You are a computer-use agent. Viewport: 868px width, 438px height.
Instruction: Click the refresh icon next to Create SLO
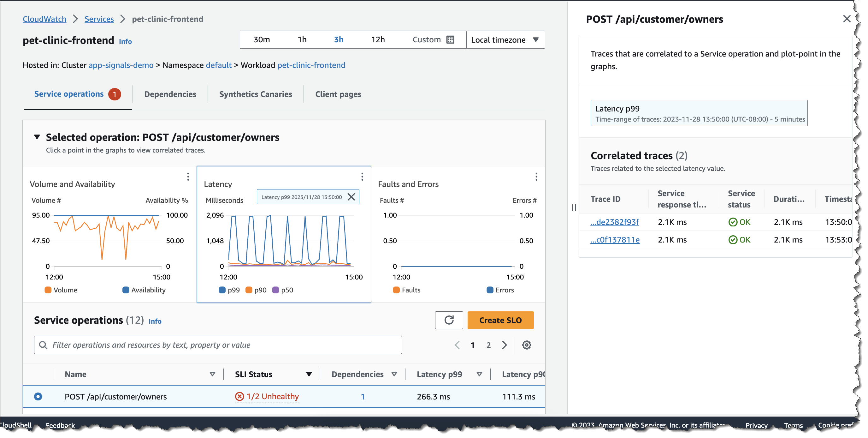click(x=449, y=320)
